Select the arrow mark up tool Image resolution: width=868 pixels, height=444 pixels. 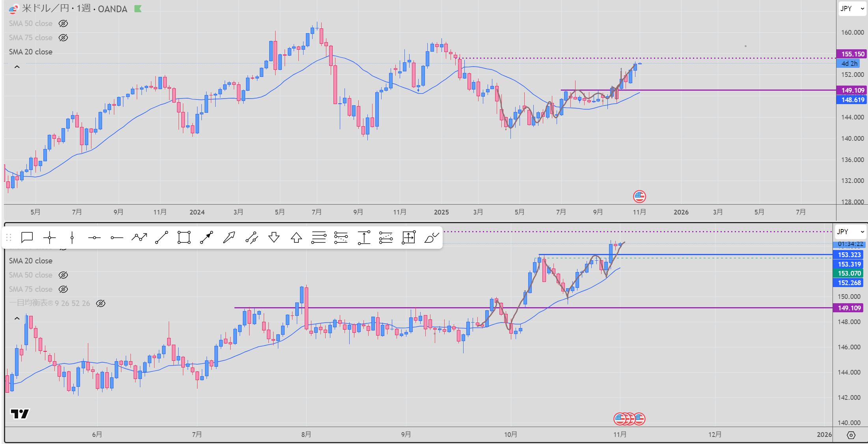[296, 237]
